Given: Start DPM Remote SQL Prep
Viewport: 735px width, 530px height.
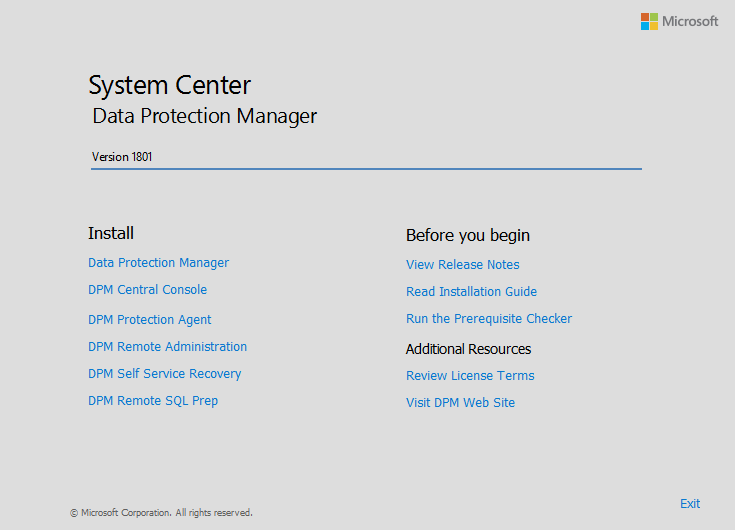Looking at the screenshot, I should coord(152,401).
